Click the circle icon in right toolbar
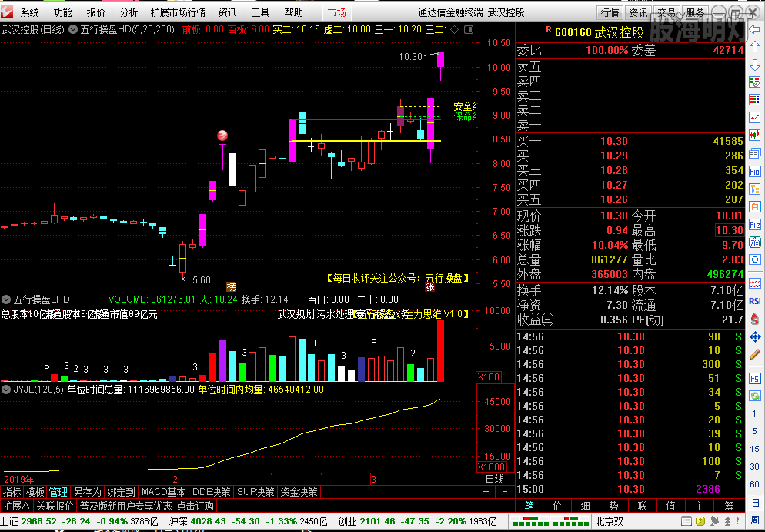765x532 pixels. pos(755,259)
